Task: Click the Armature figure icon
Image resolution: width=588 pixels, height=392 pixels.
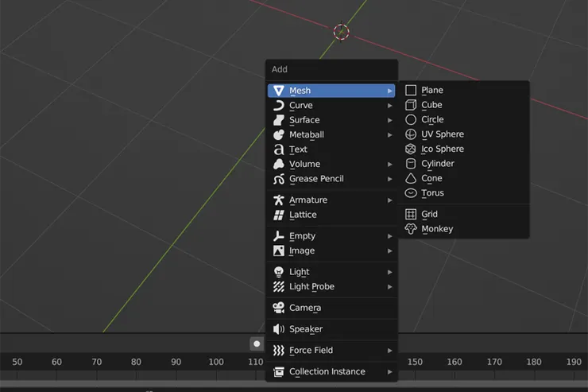Action: [279, 200]
